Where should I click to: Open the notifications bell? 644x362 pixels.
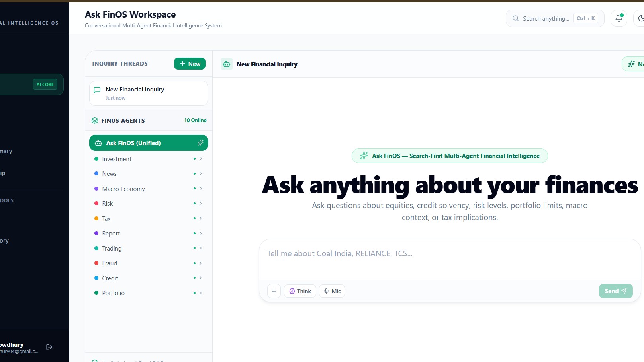(x=619, y=18)
